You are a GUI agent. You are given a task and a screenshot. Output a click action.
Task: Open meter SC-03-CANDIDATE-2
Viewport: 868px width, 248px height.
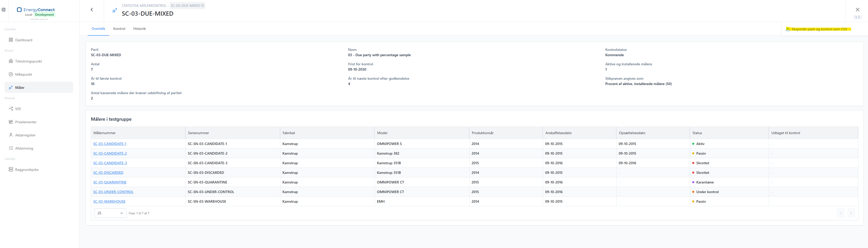[x=110, y=153]
